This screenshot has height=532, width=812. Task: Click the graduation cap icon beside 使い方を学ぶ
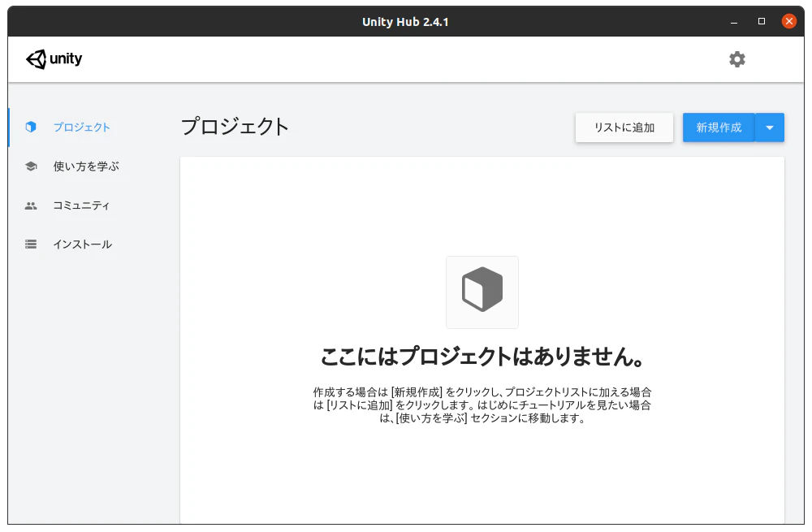tap(31, 167)
